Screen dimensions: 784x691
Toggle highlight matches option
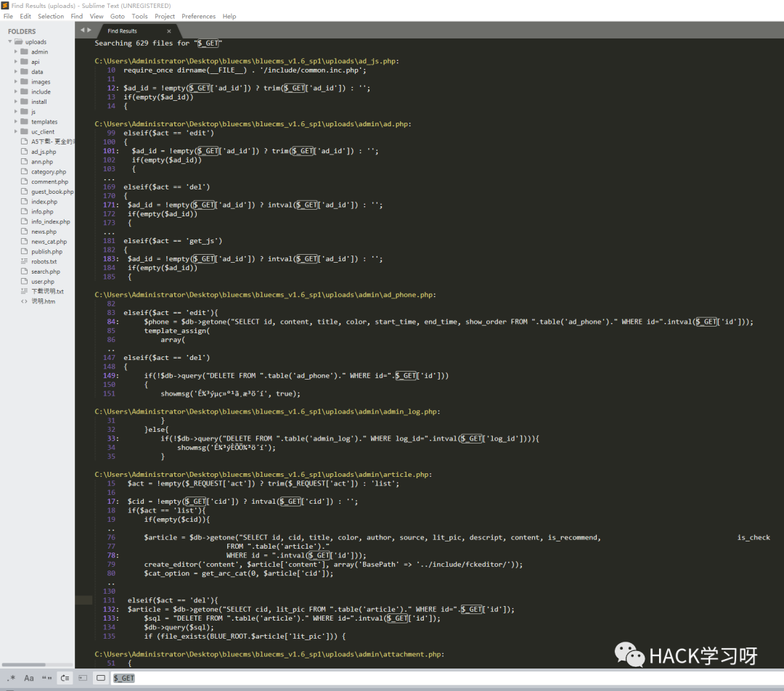(x=101, y=678)
